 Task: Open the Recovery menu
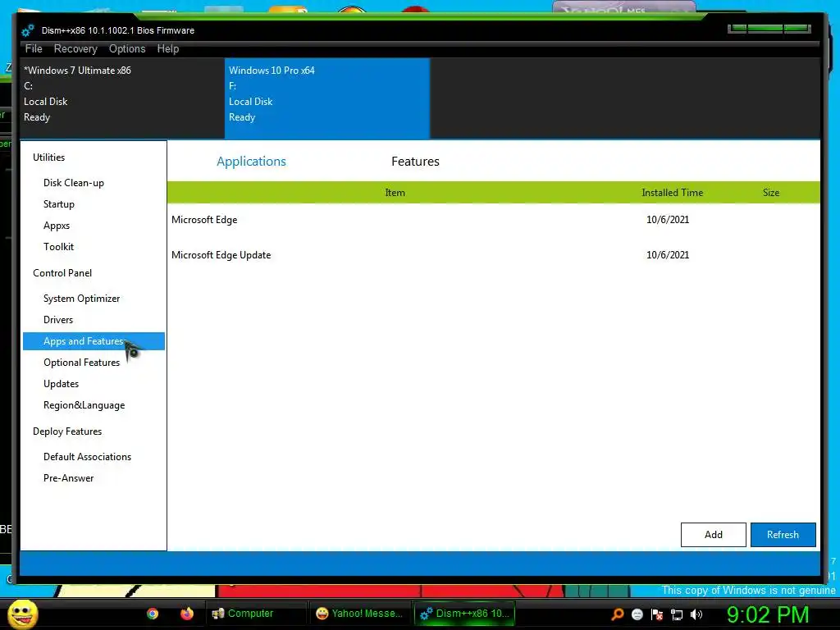coord(75,48)
